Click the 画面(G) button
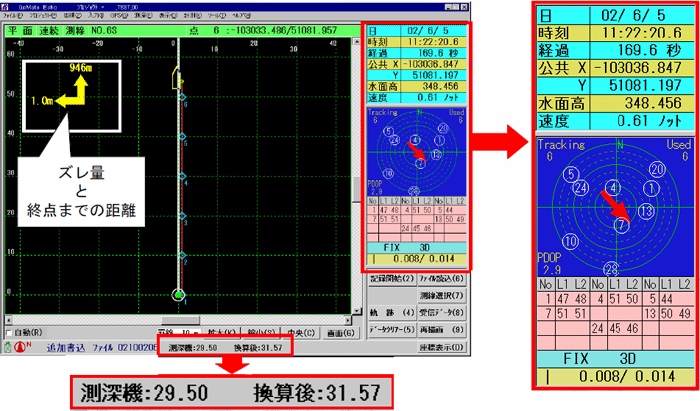 341,333
